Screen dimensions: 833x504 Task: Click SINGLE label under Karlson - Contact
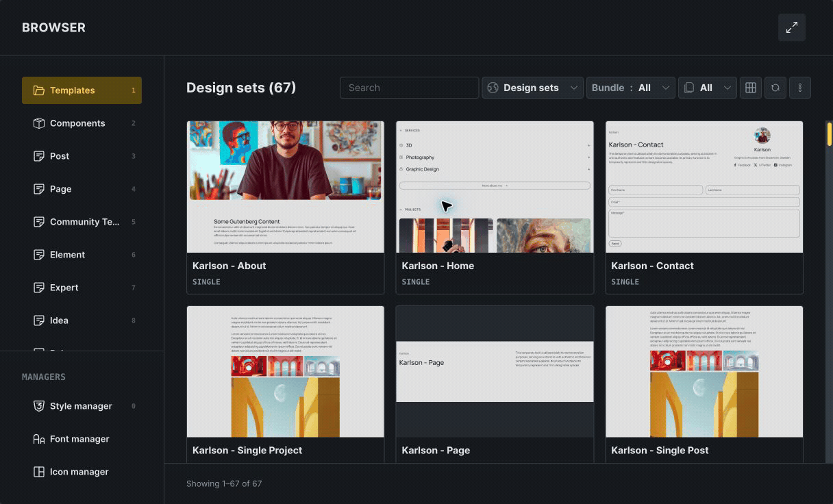625,282
